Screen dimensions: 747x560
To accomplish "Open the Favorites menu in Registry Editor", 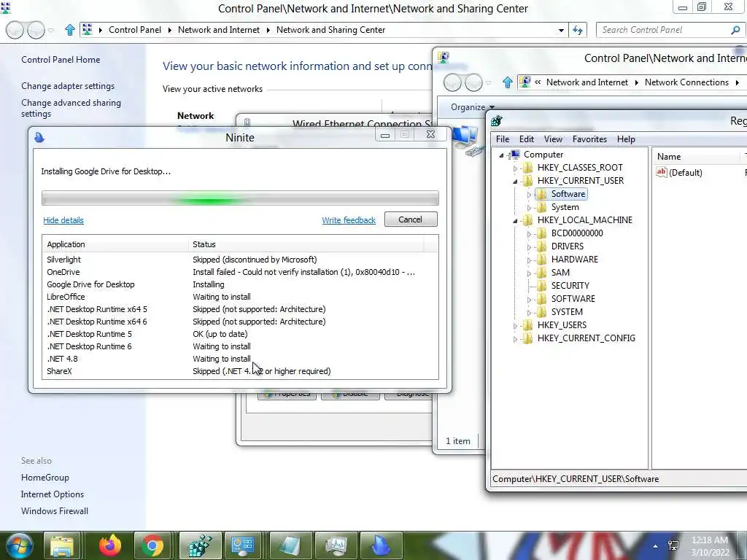I will pos(589,139).
